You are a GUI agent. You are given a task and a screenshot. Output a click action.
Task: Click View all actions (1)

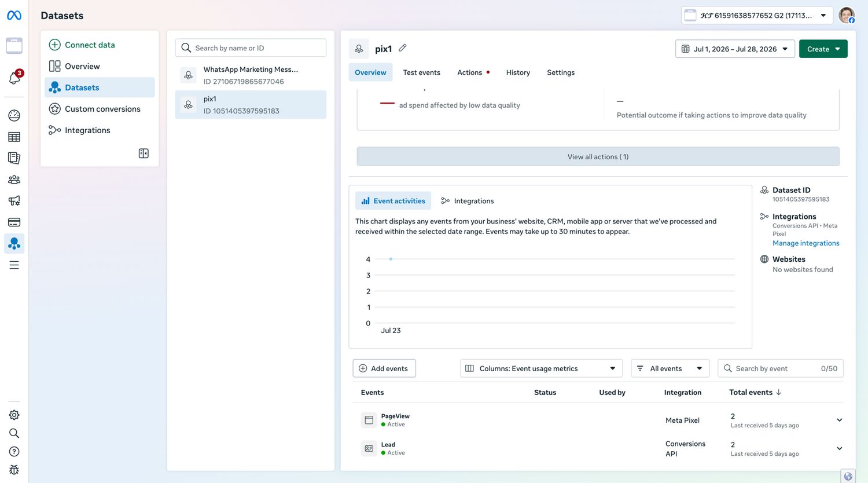598,156
